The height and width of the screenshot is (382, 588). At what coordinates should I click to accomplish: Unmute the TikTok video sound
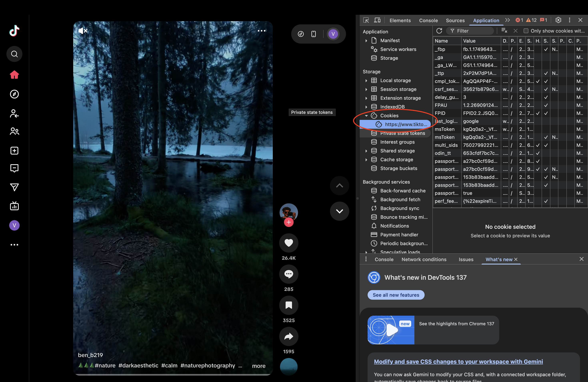[x=83, y=31]
